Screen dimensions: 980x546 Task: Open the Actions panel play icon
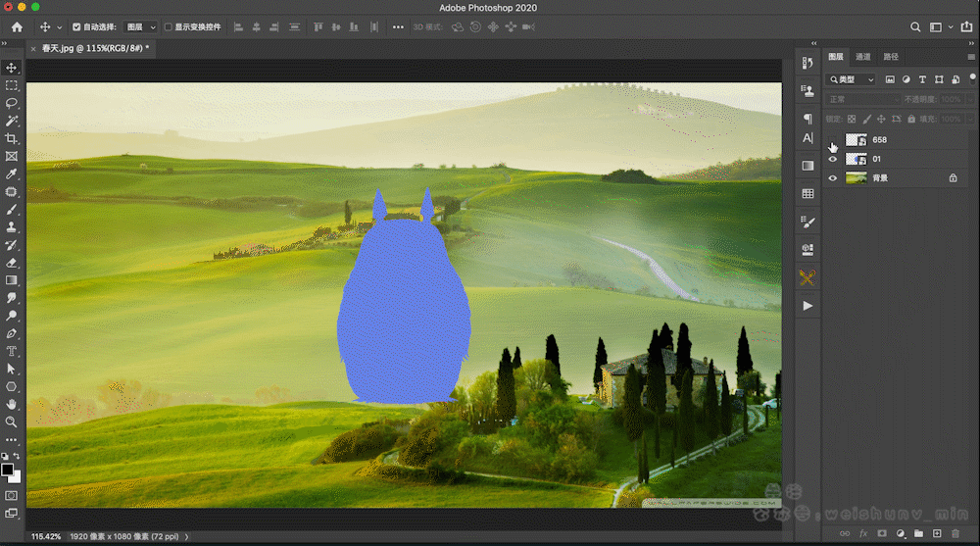pyautogui.click(x=808, y=306)
